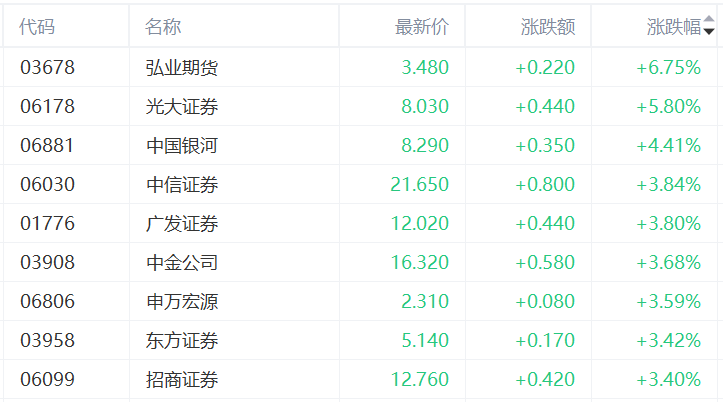Open stock code 06030

[x=47, y=184]
